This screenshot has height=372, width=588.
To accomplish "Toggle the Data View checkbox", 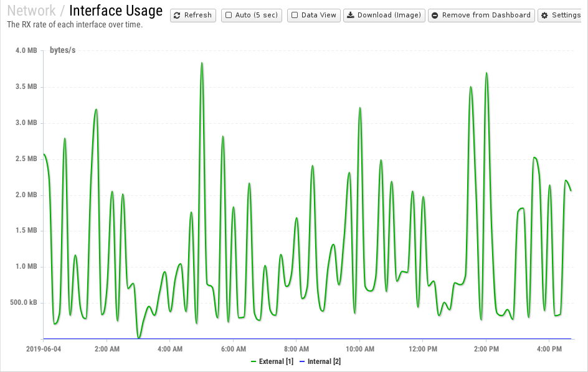I will tap(295, 16).
